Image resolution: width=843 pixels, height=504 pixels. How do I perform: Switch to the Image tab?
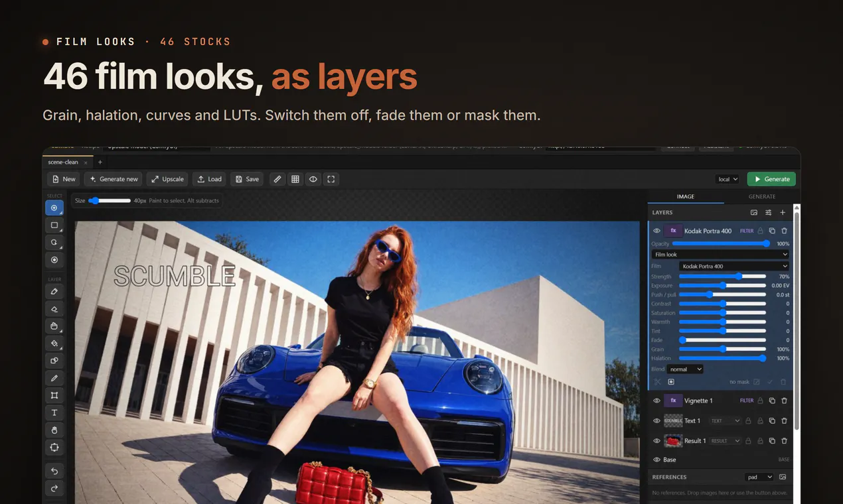[686, 196]
